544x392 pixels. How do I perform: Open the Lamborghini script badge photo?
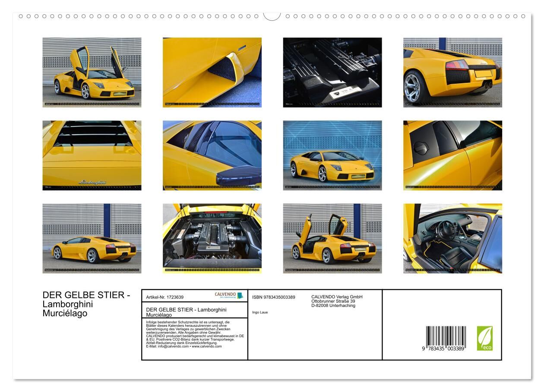(92, 155)
